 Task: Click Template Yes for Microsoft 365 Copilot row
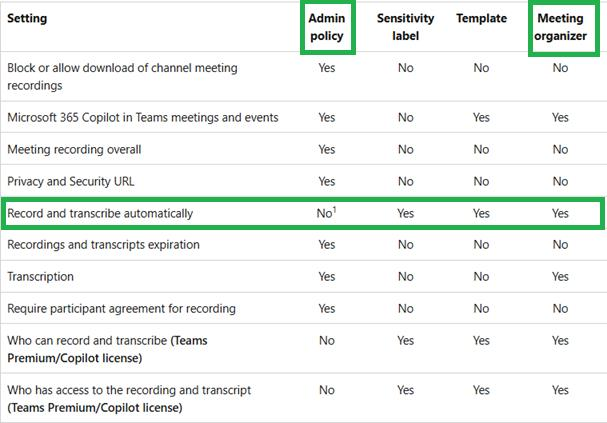point(481,117)
